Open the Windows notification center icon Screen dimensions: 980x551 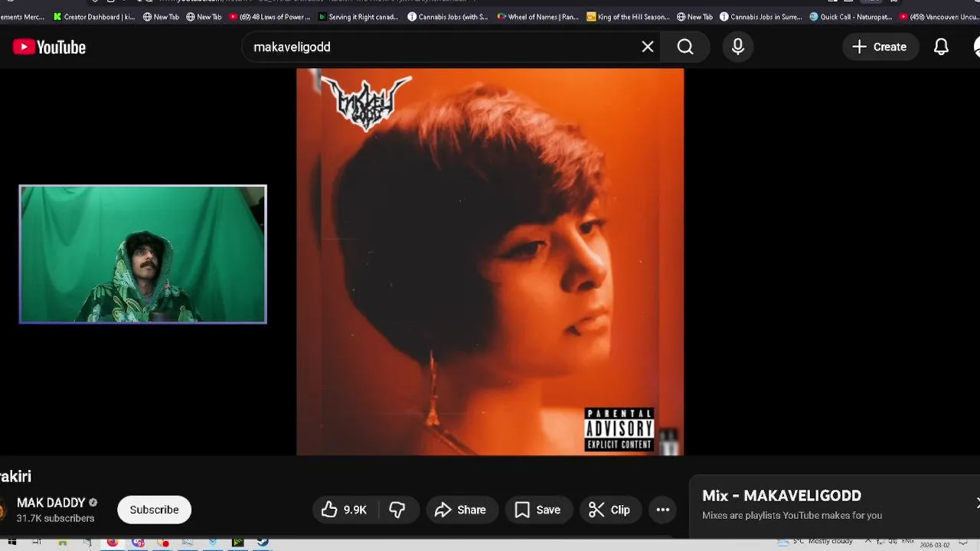[x=963, y=543]
